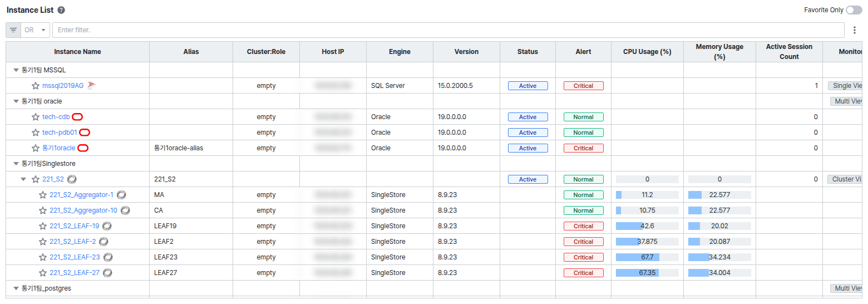Favorite the tech-cdb instance star
This screenshot has height=304, width=868.
click(x=36, y=117)
